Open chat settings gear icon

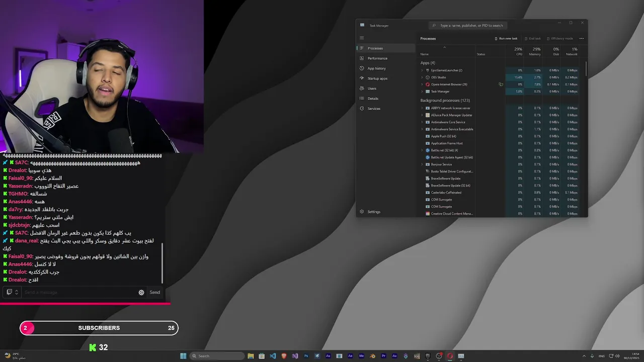point(141,292)
